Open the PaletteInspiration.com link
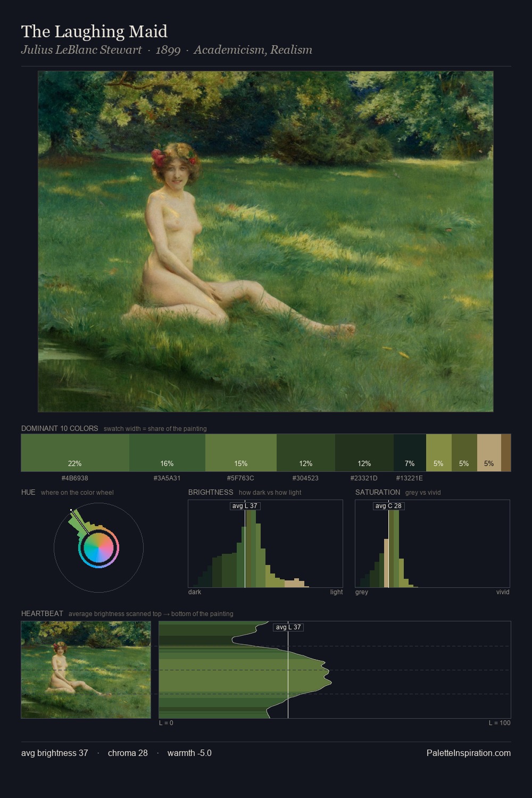This screenshot has height=798, width=532. [x=469, y=753]
